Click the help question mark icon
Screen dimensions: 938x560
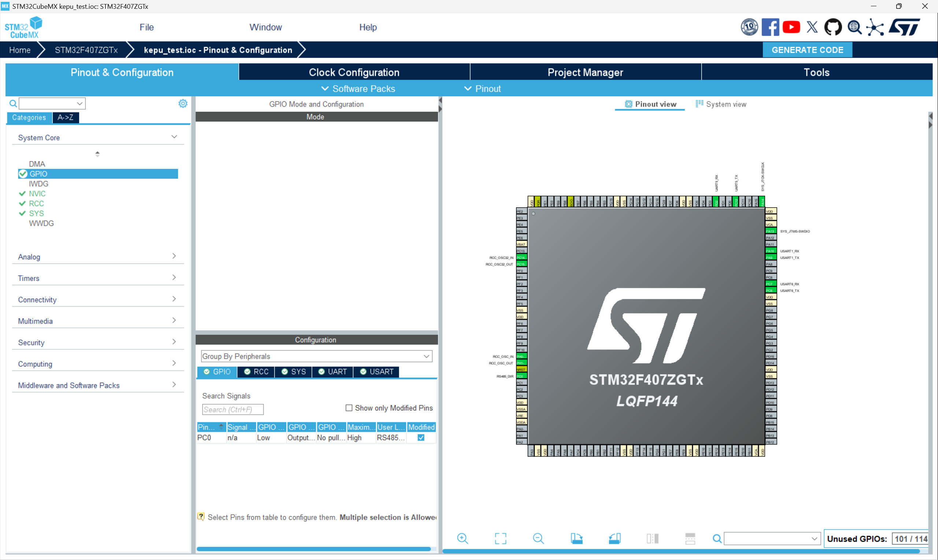coord(201,517)
